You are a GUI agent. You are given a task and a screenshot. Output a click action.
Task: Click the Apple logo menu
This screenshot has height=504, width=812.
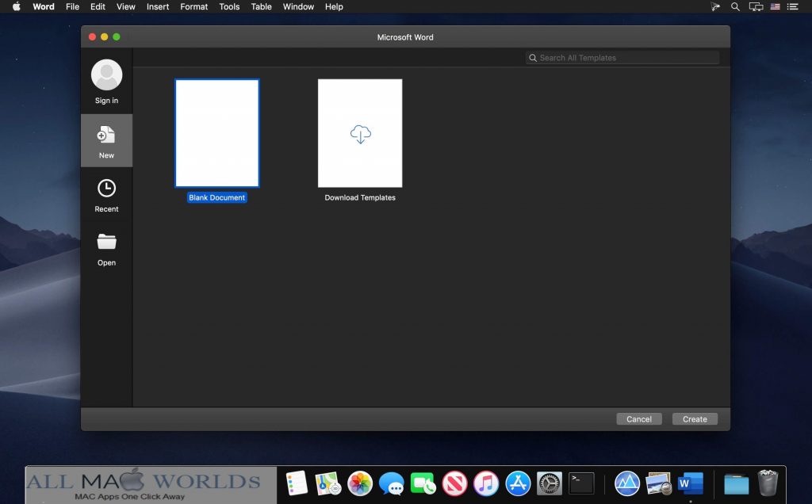17,6
